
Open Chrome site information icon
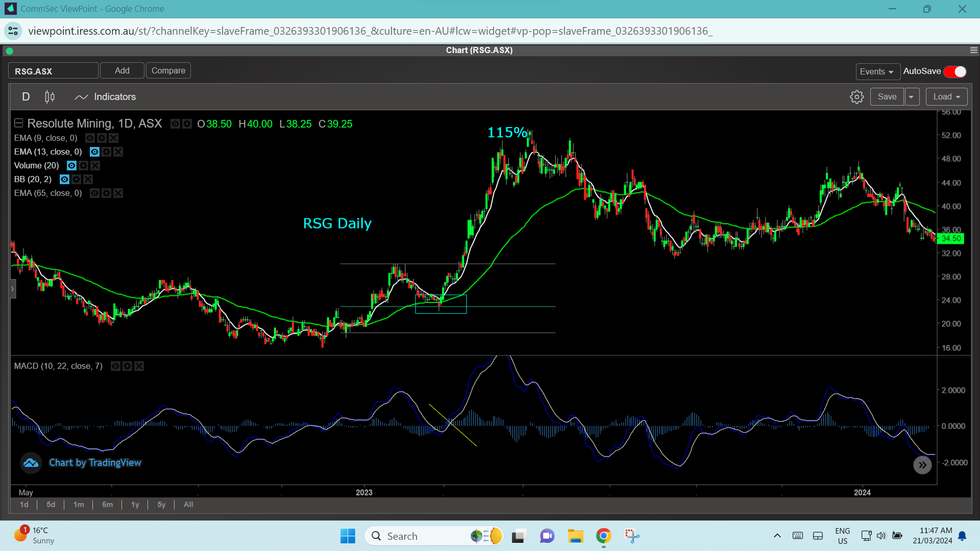click(13, 31)
